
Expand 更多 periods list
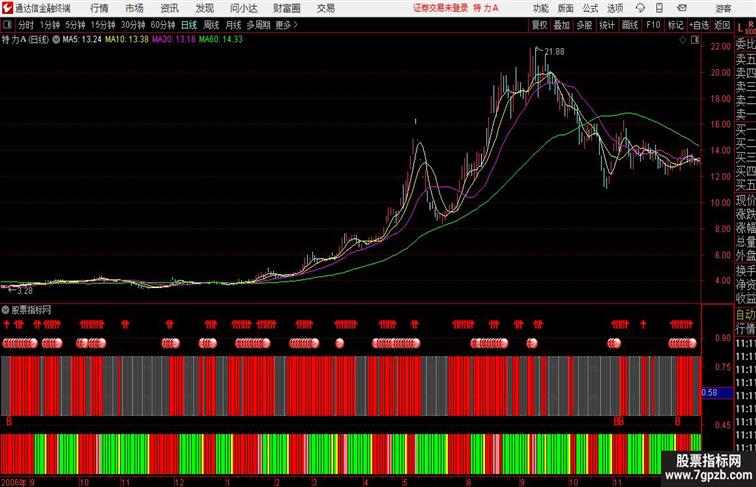[286, 25]
